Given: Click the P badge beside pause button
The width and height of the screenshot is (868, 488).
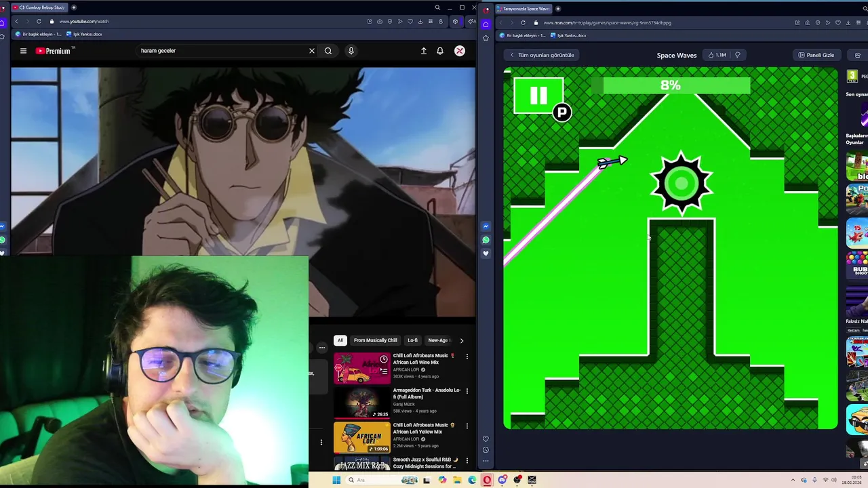Looking at the screenshot, I should [562, 113].
